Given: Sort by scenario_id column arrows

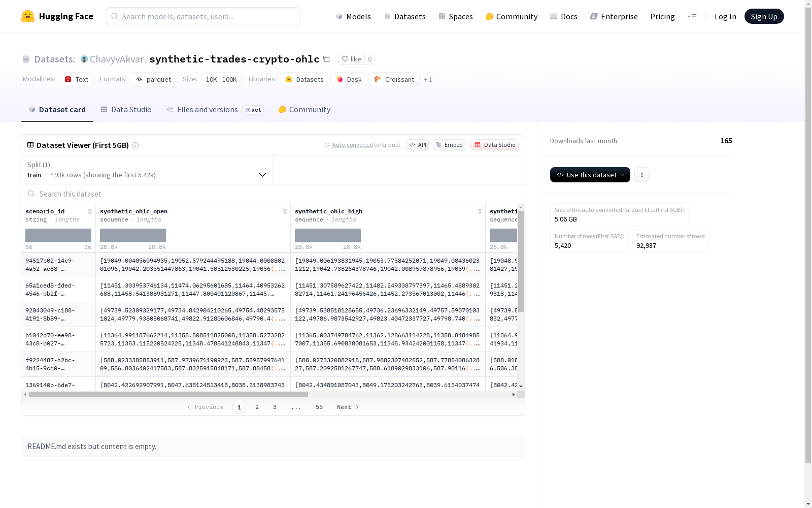Looking at the screenshot, I should tap(90, 211).
